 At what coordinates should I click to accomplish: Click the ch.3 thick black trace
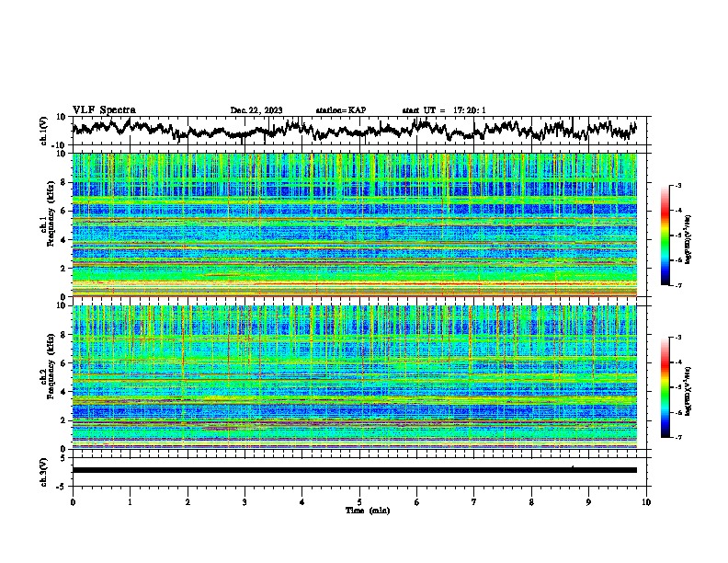(354, 470)
